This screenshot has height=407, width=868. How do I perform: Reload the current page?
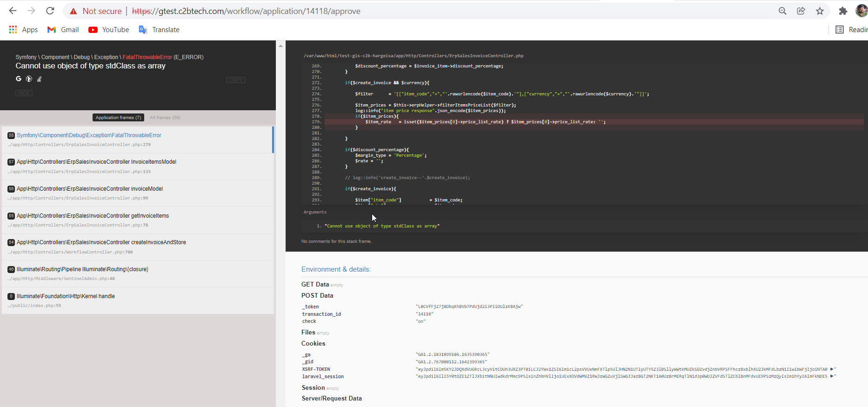pyautogui.click(x=50, y=11)
